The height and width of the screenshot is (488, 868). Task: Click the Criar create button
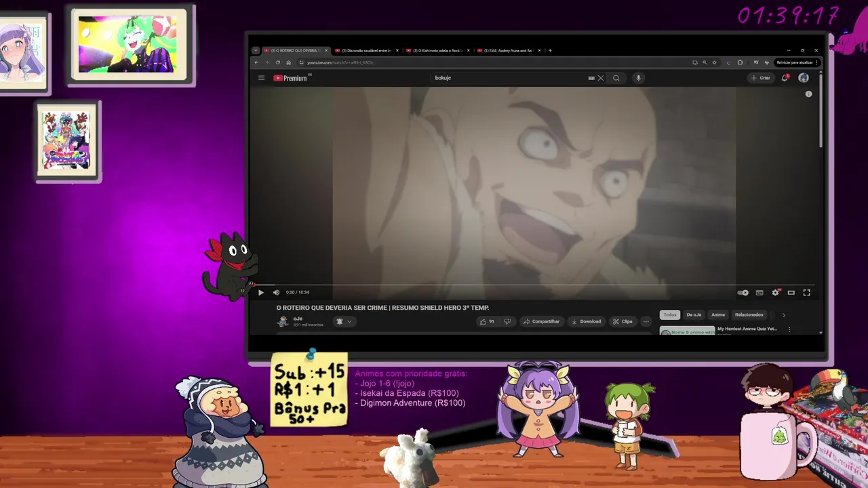pos(761,78)
